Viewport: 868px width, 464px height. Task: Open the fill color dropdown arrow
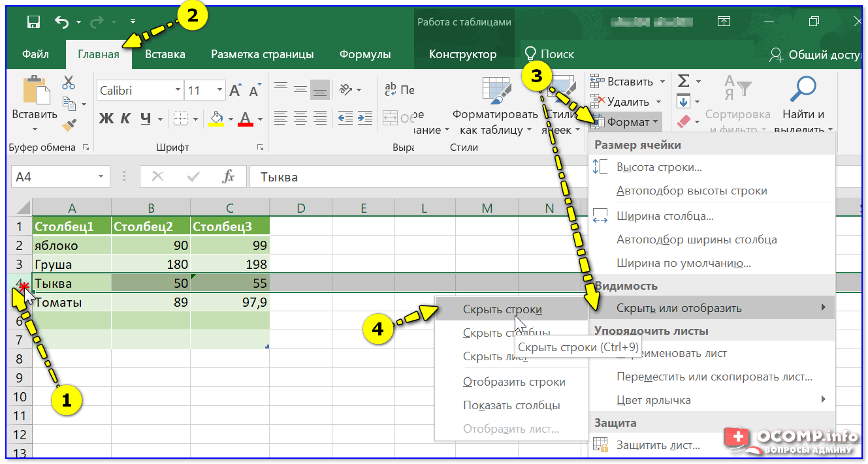(231, 119)
